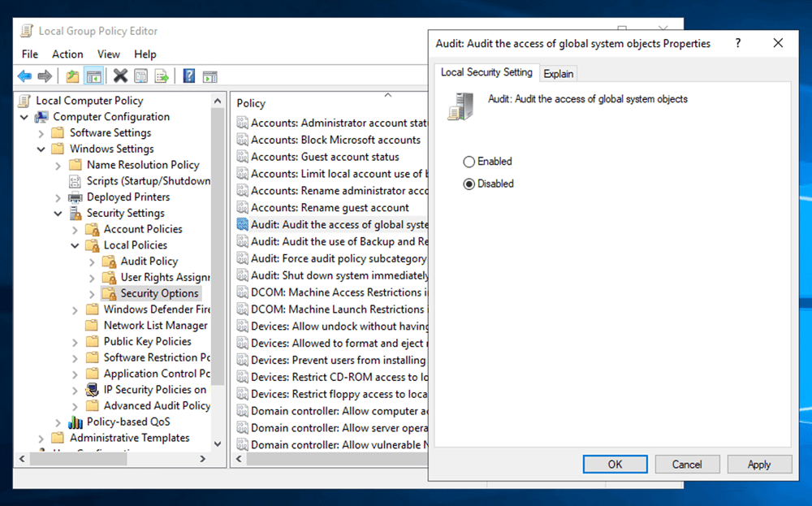Click the blue Help question mark icon
Viewport: 812px width, 506px height.
click(x=188, y=76)
